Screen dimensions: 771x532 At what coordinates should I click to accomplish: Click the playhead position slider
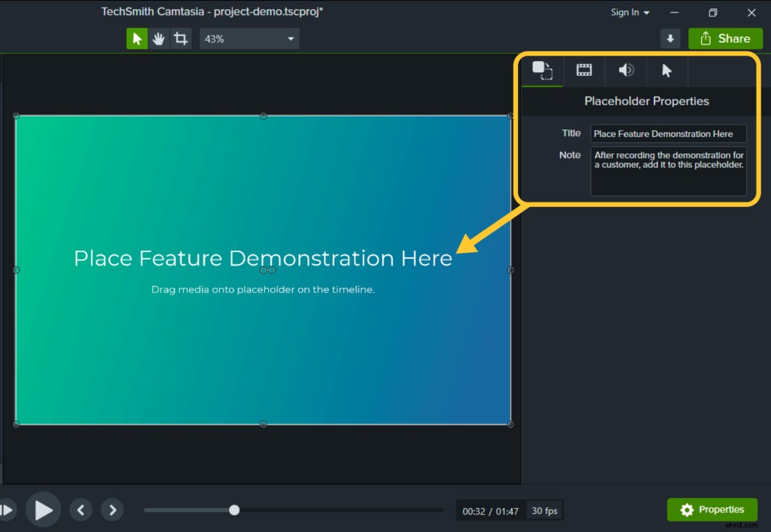point(233,509)
